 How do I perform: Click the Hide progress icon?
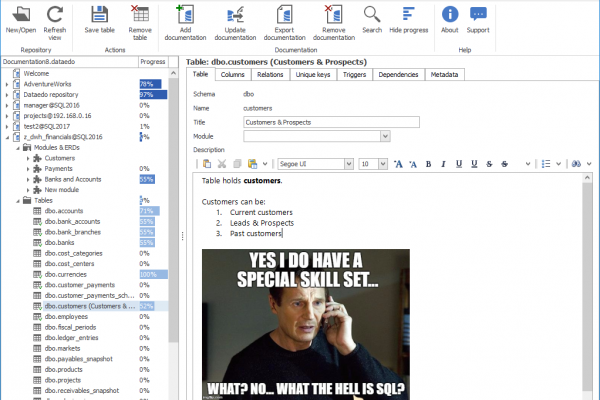coord(408,15)
